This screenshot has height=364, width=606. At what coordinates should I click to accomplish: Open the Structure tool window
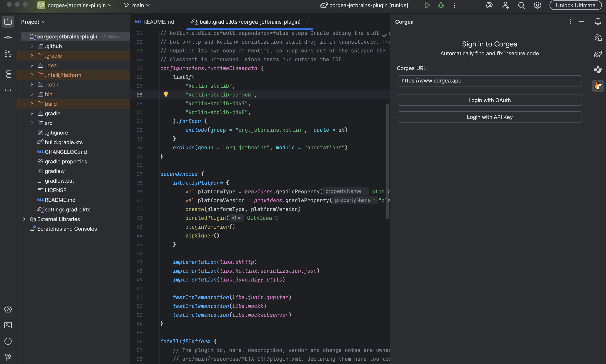[x=8, y=74]
